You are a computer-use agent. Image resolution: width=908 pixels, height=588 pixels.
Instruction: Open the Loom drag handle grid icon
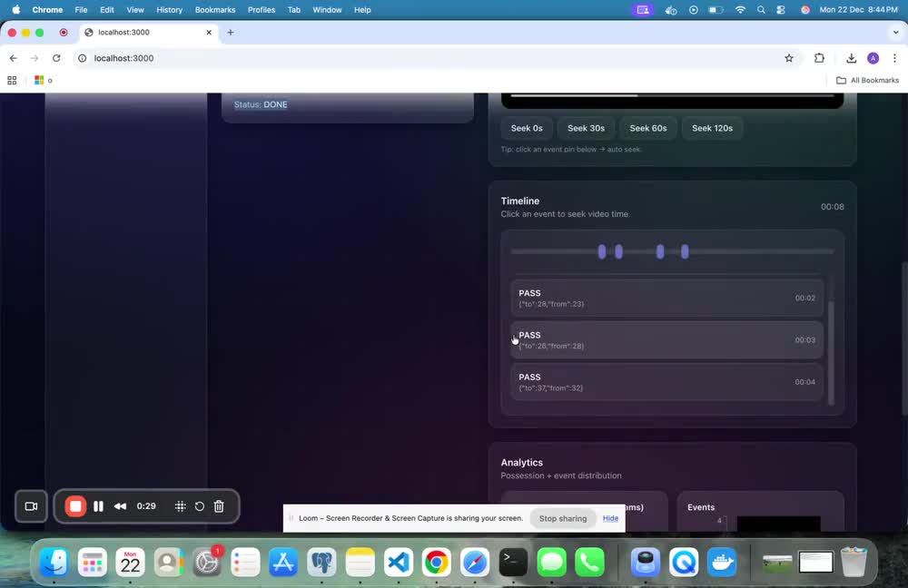click(180, 506)
